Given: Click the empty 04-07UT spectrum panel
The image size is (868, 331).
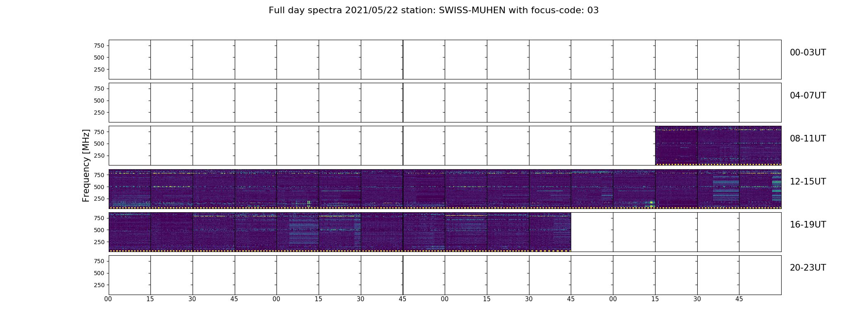Looking at the screenshot, I should click(x=445, y=103).
